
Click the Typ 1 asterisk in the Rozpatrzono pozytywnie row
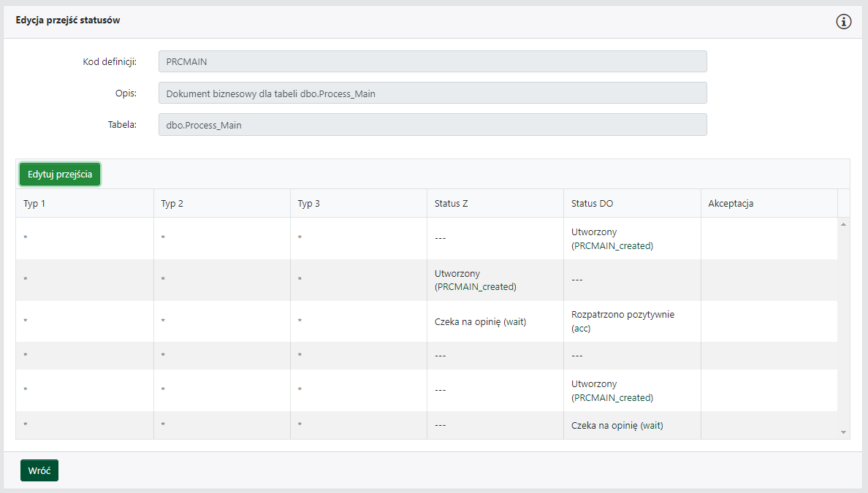pos(26,321)
